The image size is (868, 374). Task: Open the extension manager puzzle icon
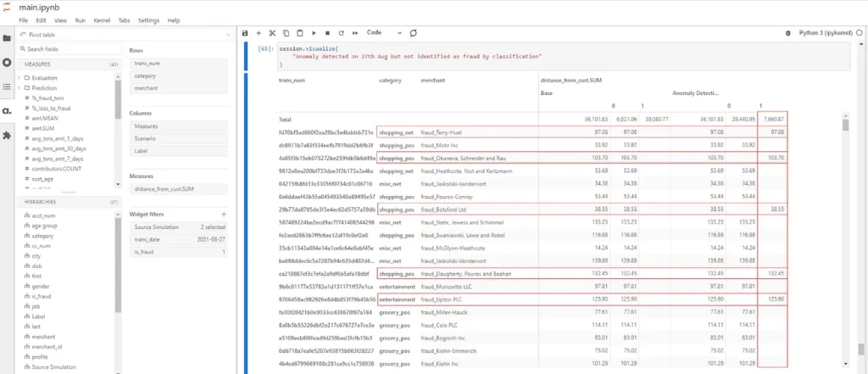(7, 135)
